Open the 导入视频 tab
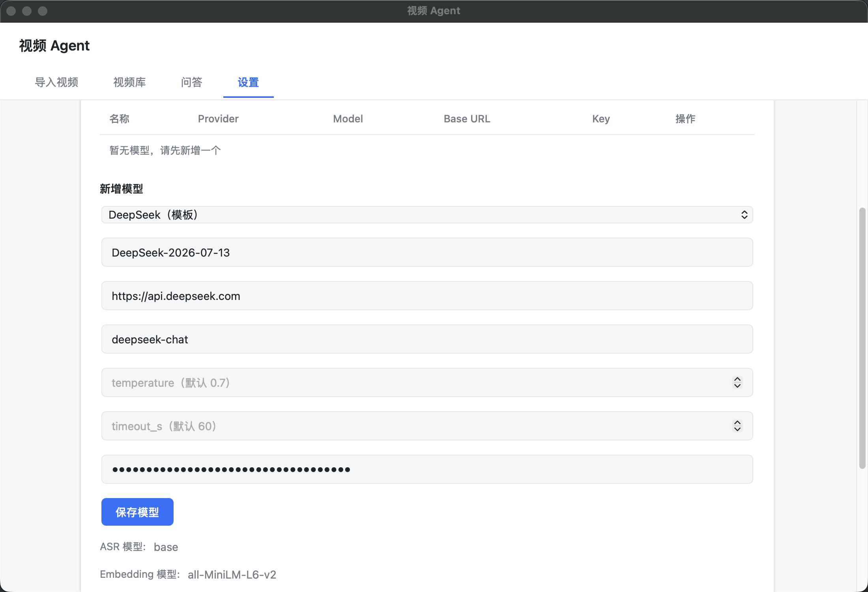 (x=56, y=82)
